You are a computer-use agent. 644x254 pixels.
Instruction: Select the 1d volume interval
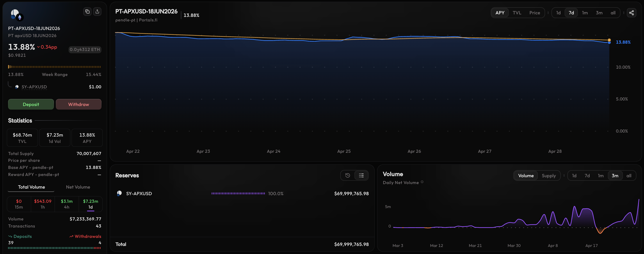(90, 204)
